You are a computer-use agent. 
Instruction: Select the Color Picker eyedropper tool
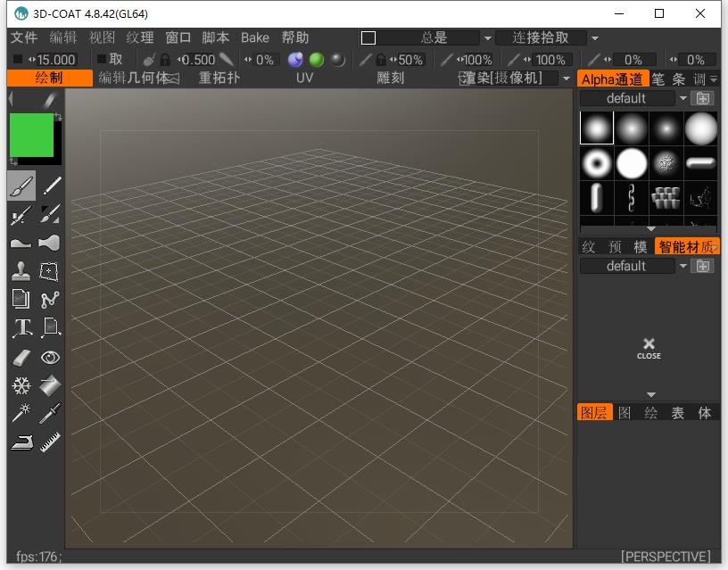(51, 413)
